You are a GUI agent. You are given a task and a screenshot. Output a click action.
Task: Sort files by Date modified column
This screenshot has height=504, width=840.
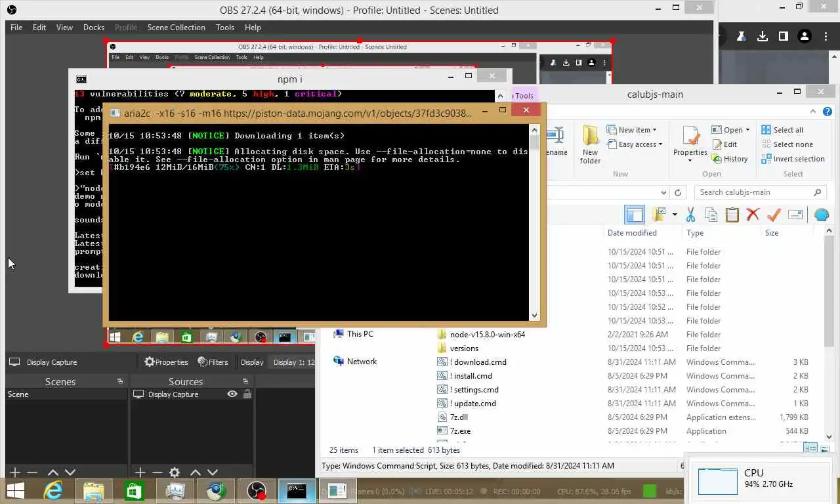click(x=632, y=233)
